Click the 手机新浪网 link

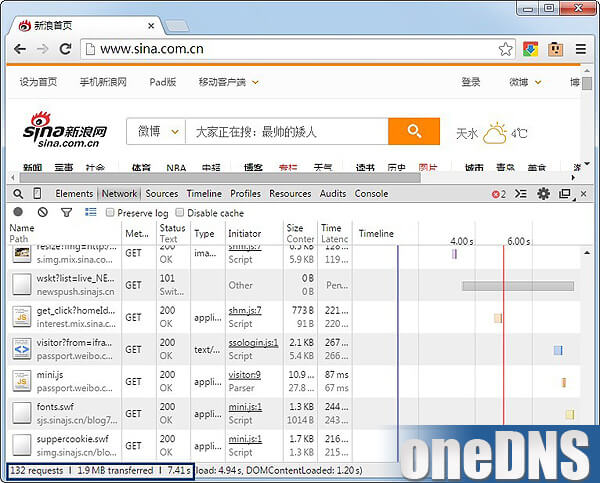coord(103,82)
